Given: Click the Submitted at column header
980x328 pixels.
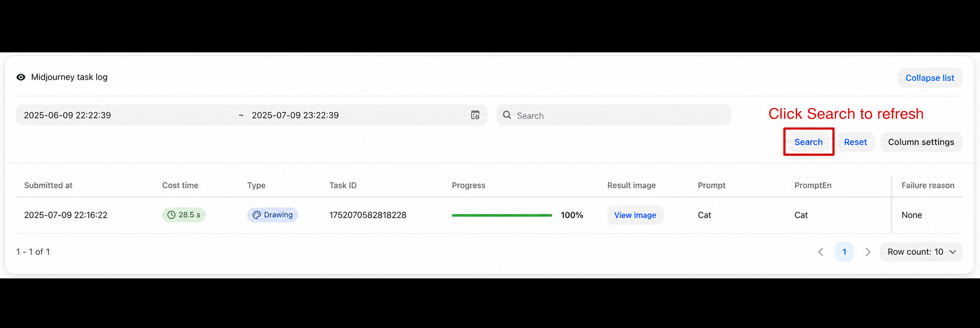Looking at the screenshot, I should tap(48, 185).
